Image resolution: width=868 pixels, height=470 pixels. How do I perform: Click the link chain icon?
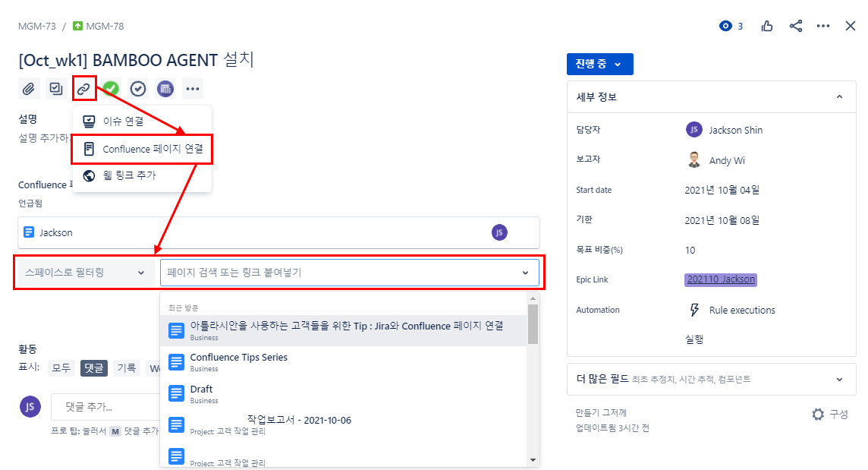coord(83,89)
